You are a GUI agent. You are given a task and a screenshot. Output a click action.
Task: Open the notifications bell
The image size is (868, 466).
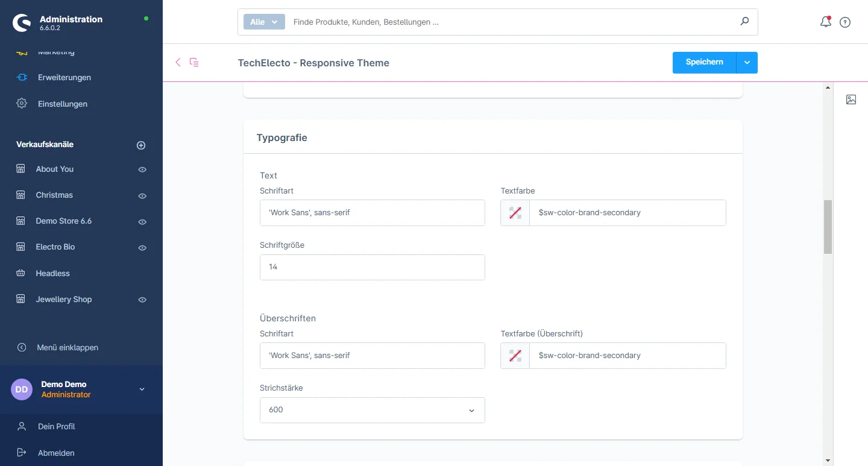click(825, 22)
